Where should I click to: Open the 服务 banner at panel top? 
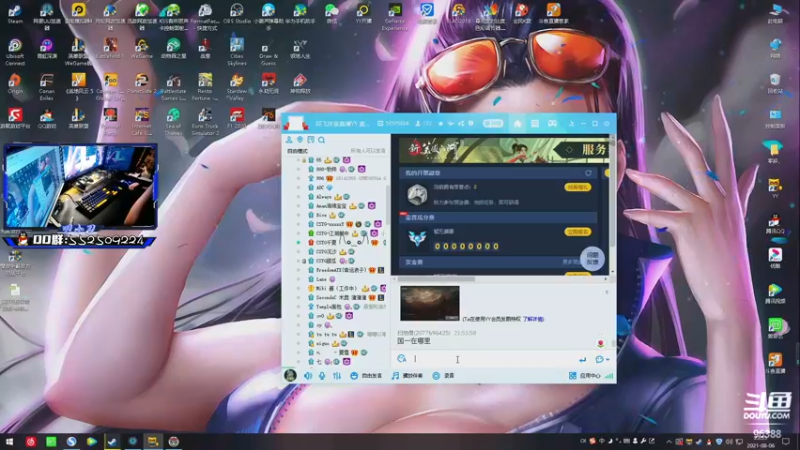pos(504,150)
